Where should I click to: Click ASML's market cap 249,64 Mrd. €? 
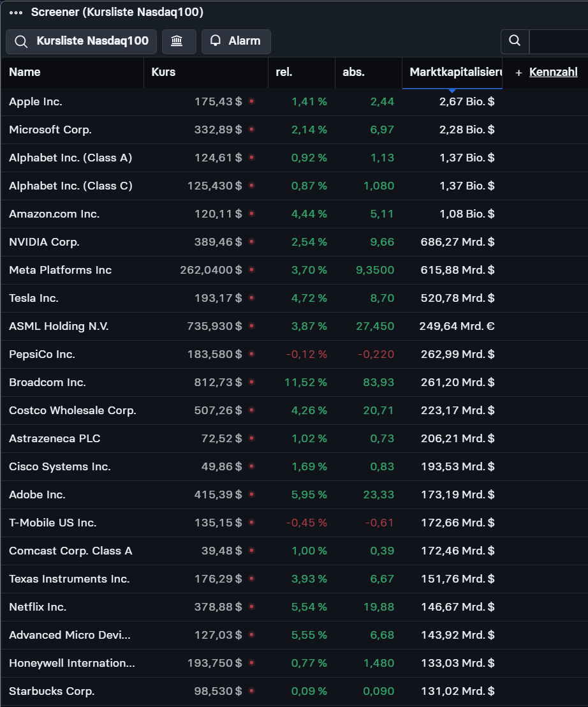(457, 326)
